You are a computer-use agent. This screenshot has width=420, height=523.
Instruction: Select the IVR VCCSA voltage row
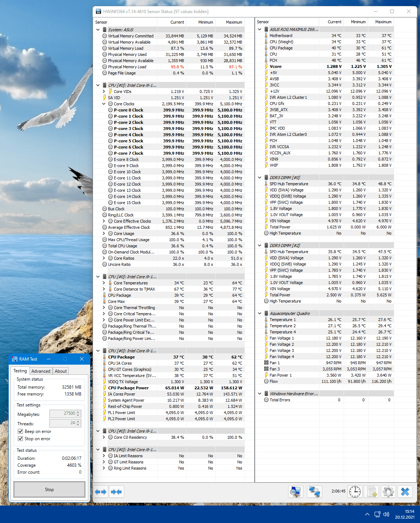click(x=324, y=147)
